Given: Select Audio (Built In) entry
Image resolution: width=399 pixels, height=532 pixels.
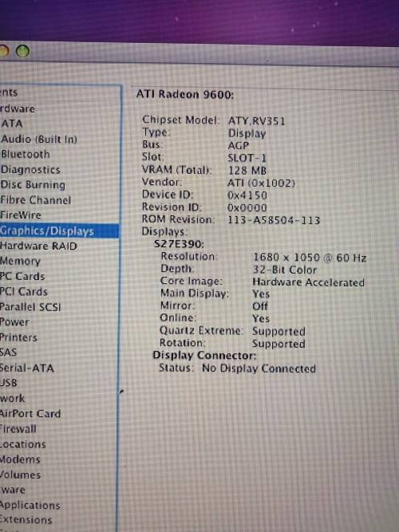Looking at the screenshot, I should pos(39,139).
